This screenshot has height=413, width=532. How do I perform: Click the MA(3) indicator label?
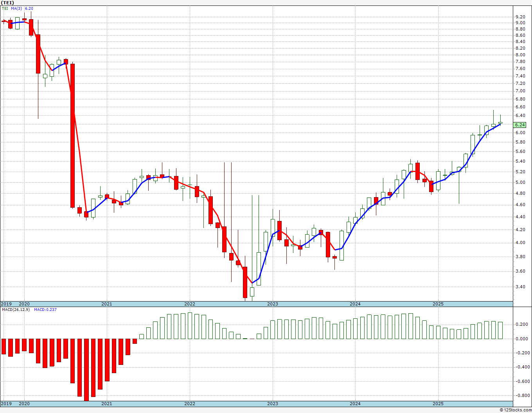pyautogui.click(x=16, y=8)
